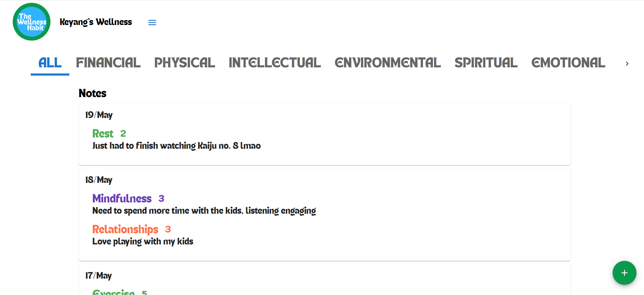
Task: Show more tabs with right chevron
Action: point(627,64)
